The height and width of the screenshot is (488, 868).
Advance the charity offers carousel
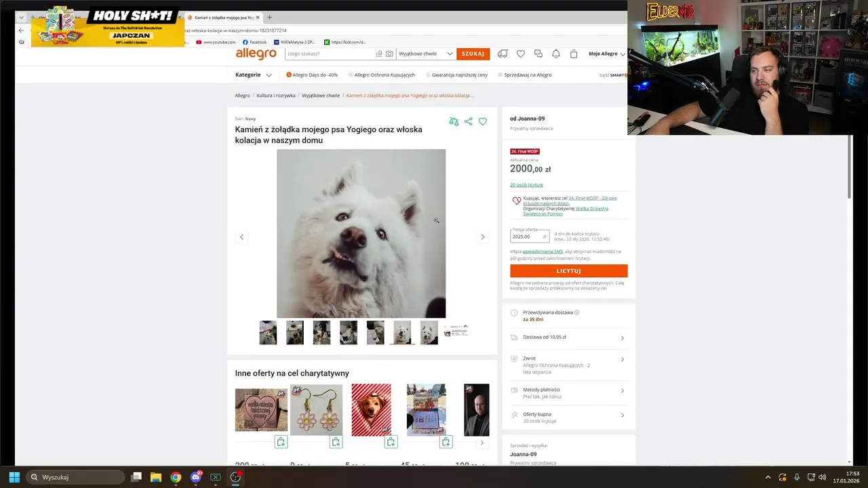pyautogui.click(x=481, y=443)
